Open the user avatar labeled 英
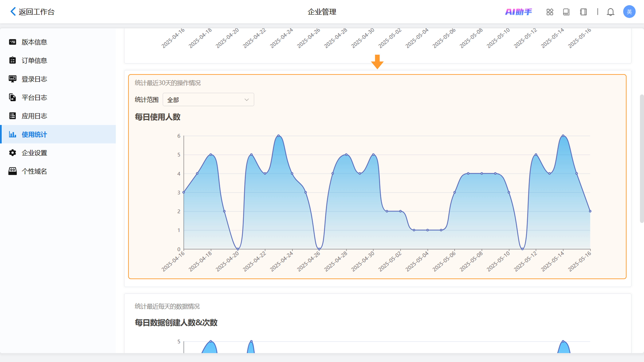Image resolution: width=644 pixels, height=362 pixels. (x=629, y=12)
